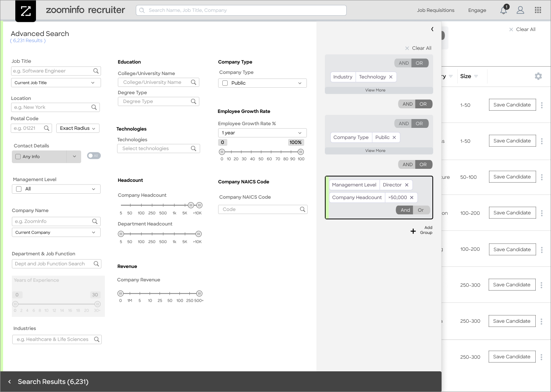Screen dimensions: 551x392
Task: Open results table settings gear
Action: pyautogui.click(x=538, y=76)
